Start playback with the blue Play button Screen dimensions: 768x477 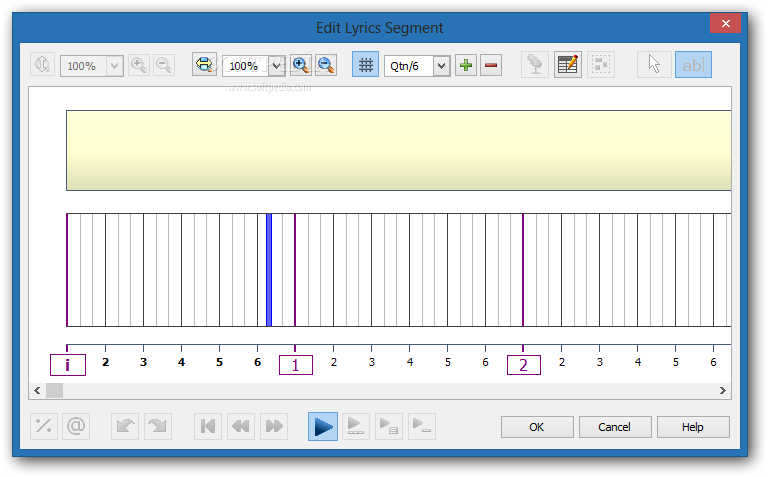pyautogui.click(x=323, y=426)
